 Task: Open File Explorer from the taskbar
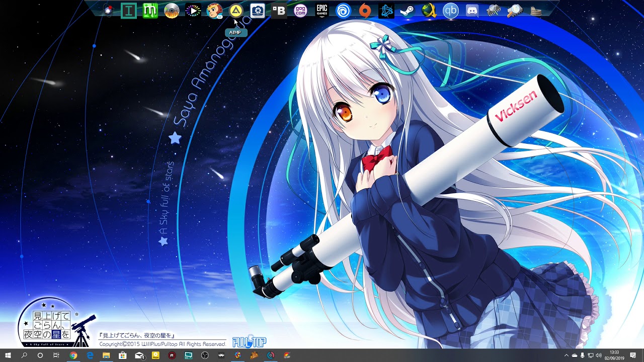click(x=107, y=355)
